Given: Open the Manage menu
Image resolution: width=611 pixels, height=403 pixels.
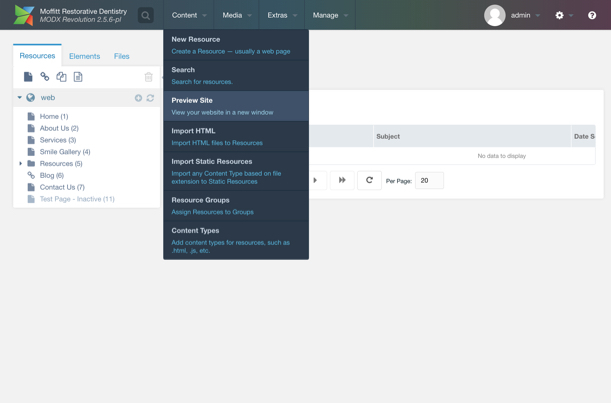Looking at the screenshot, I should (x=330, y=15).
